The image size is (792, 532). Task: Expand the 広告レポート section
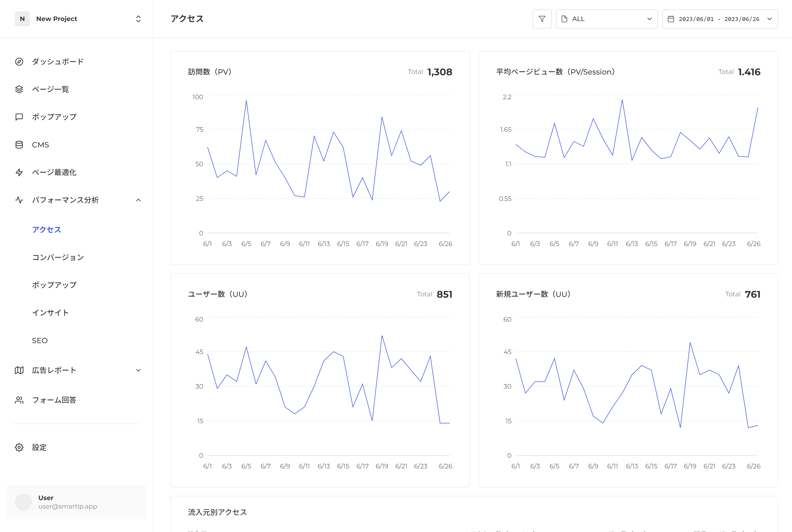(x=138, y=370)
